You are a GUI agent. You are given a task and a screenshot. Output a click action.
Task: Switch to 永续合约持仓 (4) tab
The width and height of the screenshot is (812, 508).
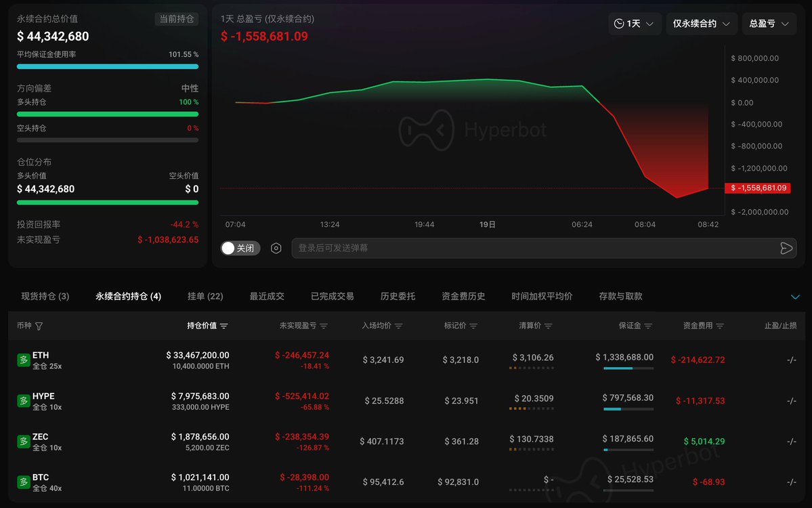tap(129, 296)
